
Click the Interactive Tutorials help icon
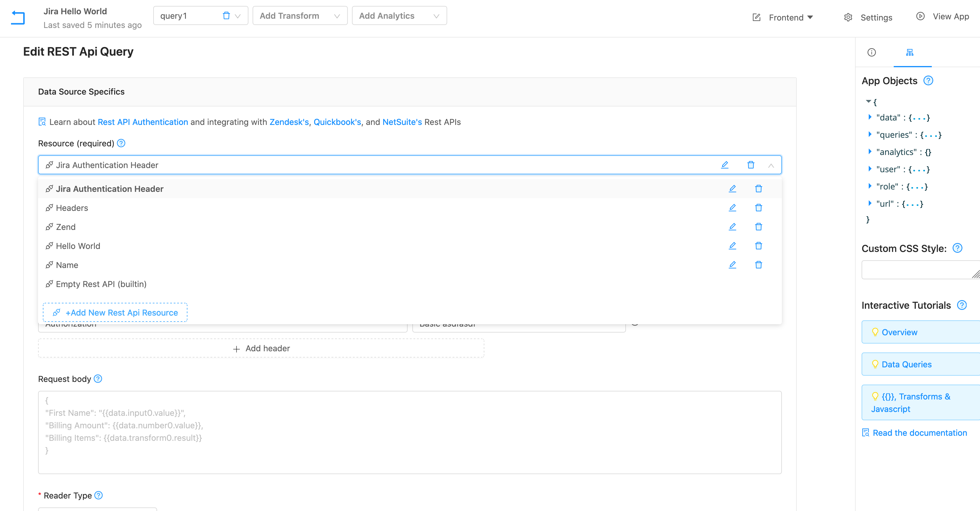coord(962,305)
